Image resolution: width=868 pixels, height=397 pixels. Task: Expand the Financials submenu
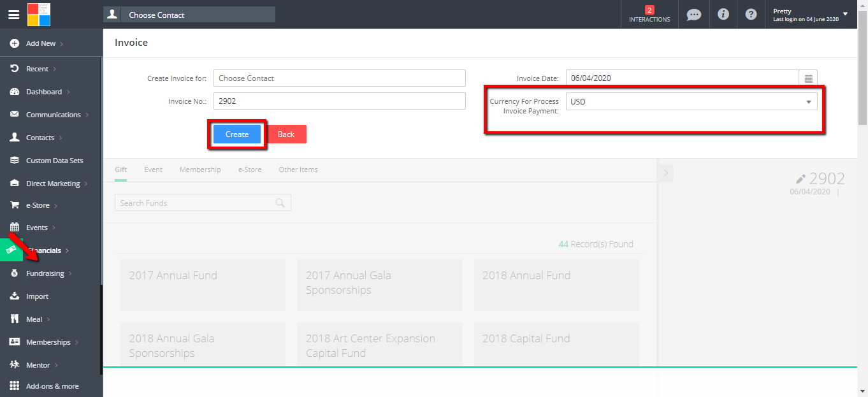pos(67,250)
